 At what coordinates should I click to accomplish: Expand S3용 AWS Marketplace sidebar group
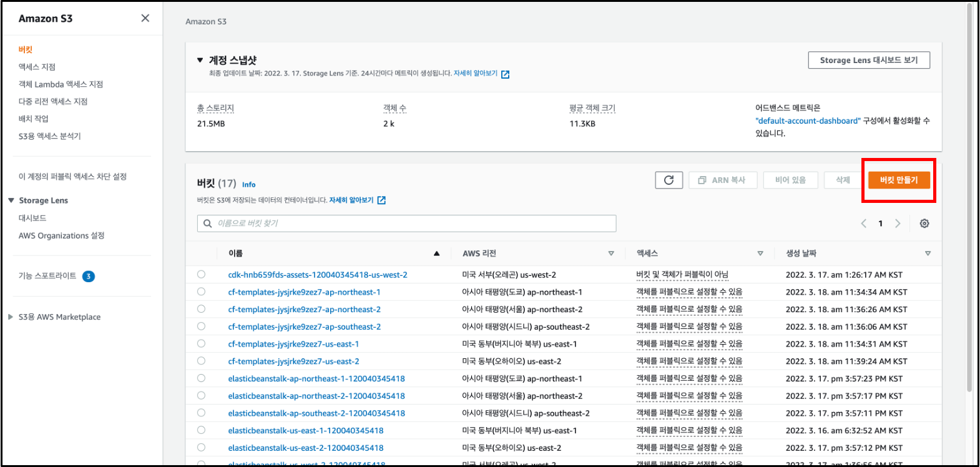point(11,317)
